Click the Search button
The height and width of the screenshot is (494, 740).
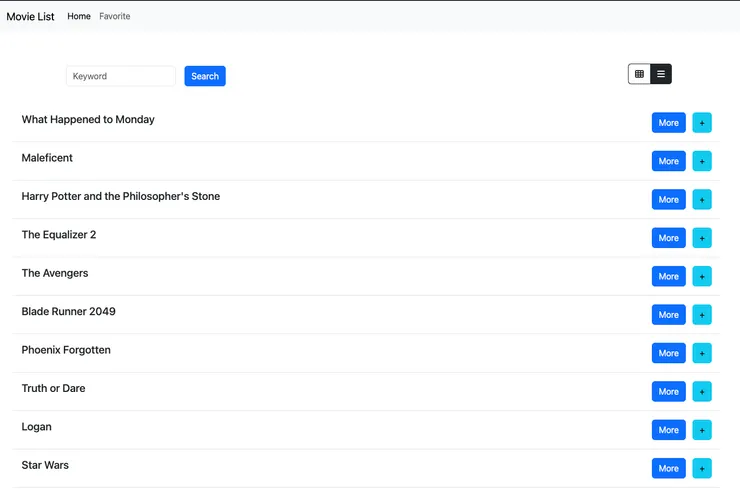(205, 76)
